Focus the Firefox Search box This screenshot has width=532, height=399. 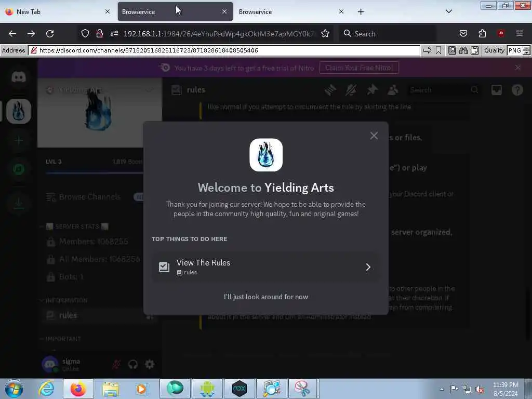[387, 34]
